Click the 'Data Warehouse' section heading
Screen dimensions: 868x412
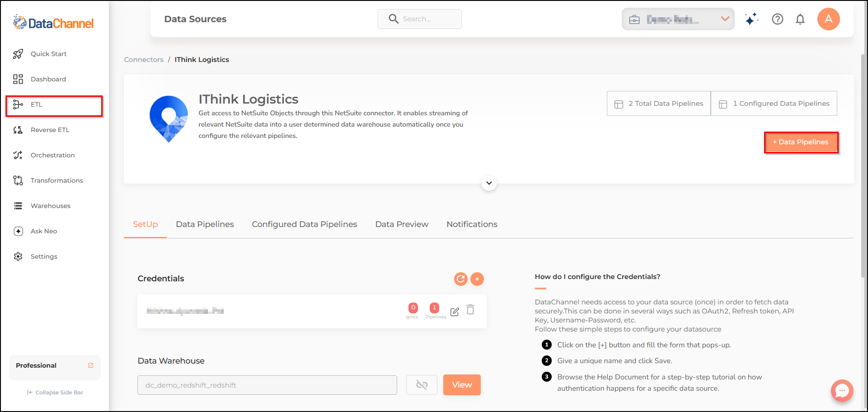pos(171,361)
